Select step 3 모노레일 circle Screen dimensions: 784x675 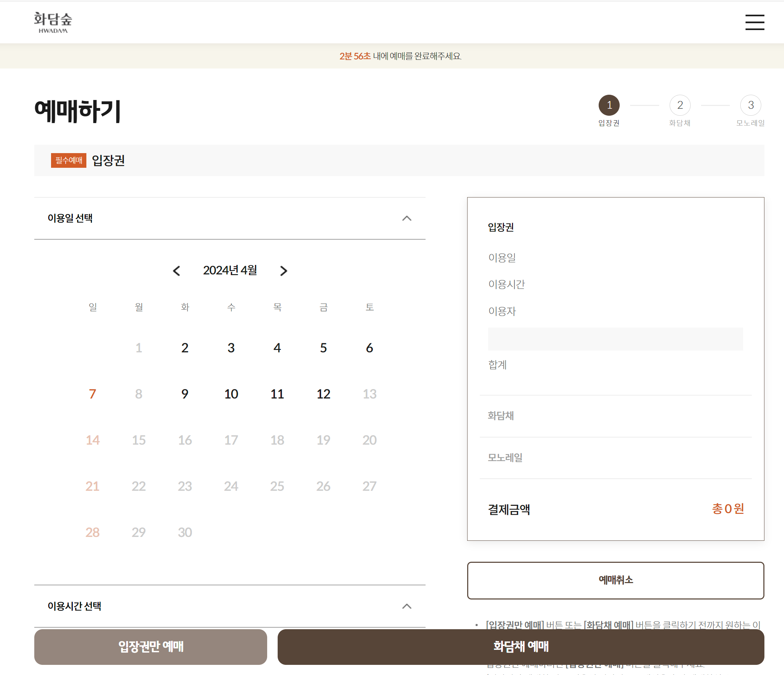pyautogui.click(x=750, y=105)
